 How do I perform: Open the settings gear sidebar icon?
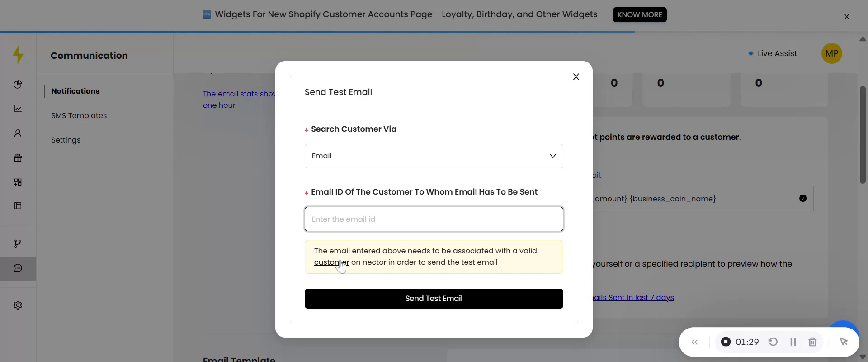click(18, 305)
